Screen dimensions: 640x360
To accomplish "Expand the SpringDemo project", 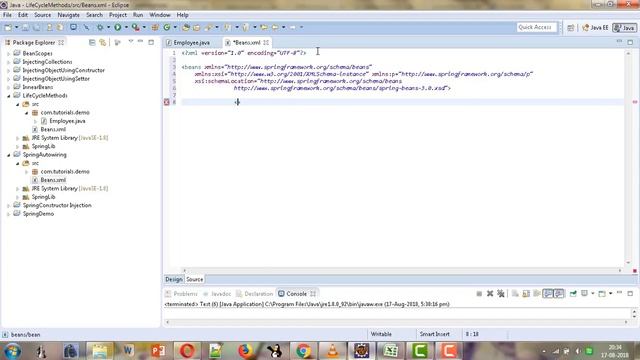I will click(x=9, y=214).
